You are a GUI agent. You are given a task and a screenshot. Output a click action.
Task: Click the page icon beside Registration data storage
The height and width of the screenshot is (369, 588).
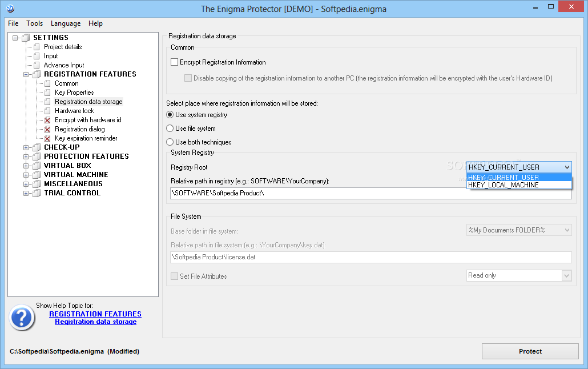point(47,102)
